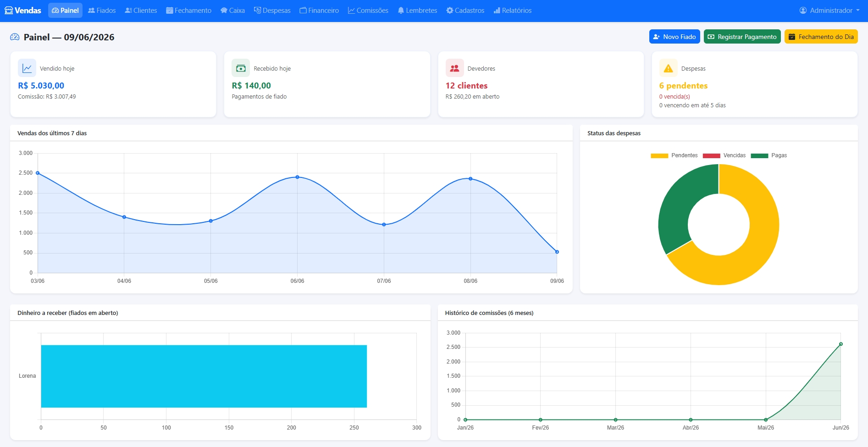
Task: Expand the Administrador user dropdown
Action: [829, 11]
